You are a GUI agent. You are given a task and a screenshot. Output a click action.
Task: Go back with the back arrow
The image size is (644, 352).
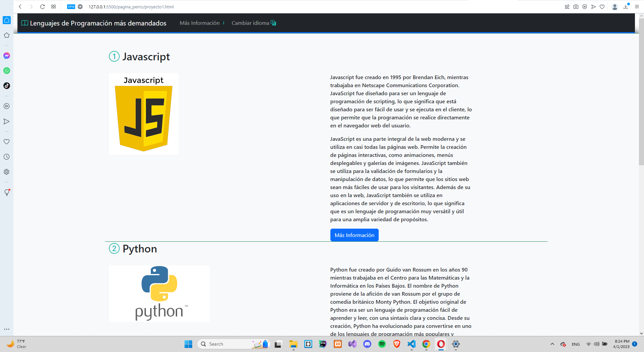20,7
